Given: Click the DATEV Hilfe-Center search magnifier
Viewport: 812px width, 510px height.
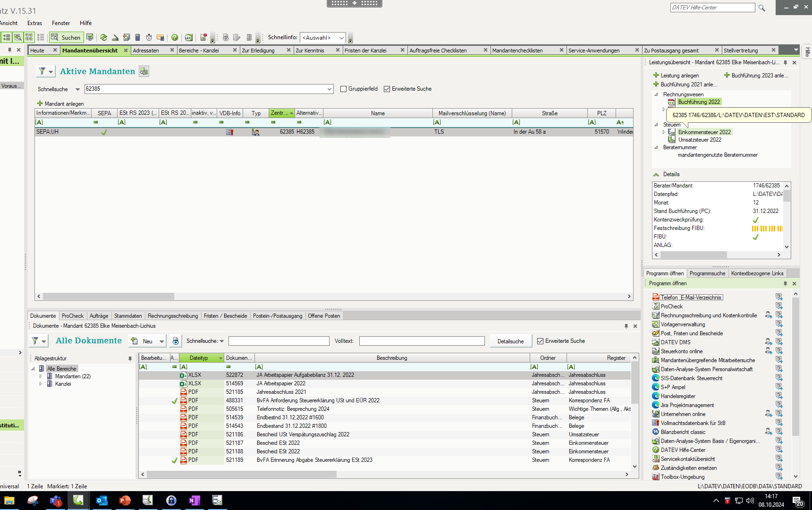Looking at the screenshot, I should coord(761,8).
